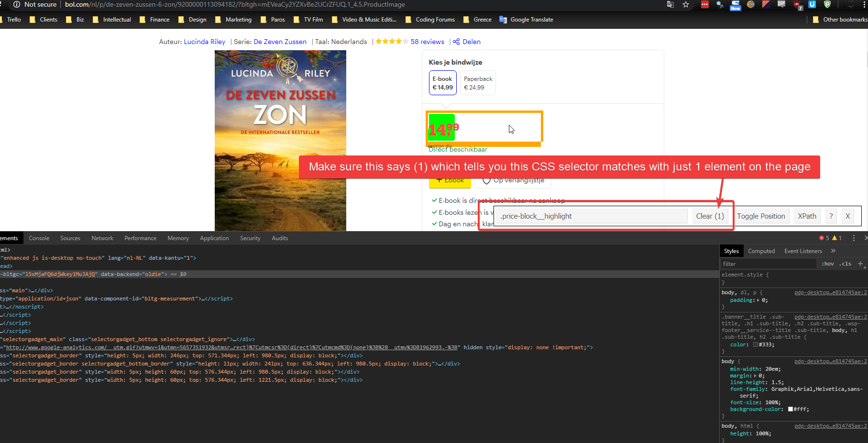Click the highlighted 14,99 price element
The width and height of the screenshot is (868, 443).
pyautogui.click(x=442, y=128)
